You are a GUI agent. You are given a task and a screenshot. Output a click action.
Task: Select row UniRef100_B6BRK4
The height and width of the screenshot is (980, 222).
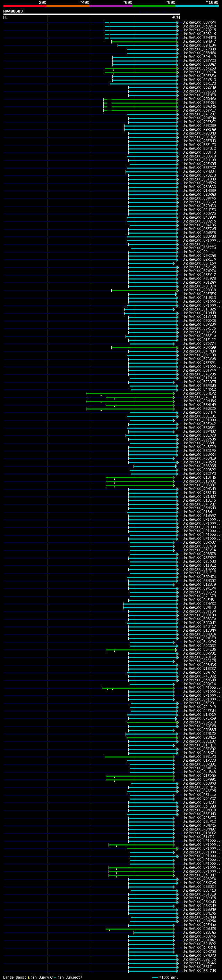point(199,455)
